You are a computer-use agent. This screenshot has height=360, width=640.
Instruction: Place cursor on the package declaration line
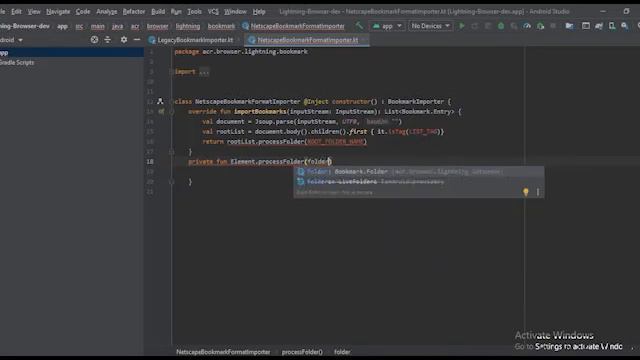tap(241, 51)
